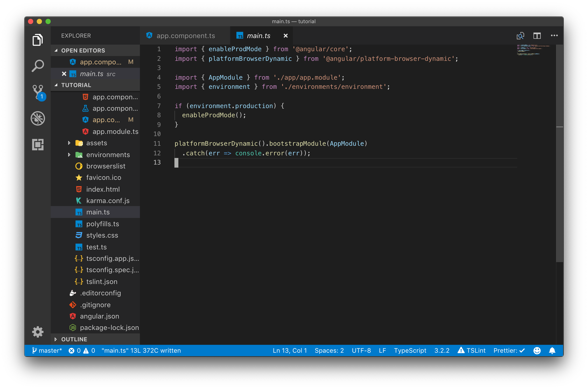Viewport: 588px width, 389px height.
Task: Select app.compo... in Open Editors
Action: tap(95, 62)
